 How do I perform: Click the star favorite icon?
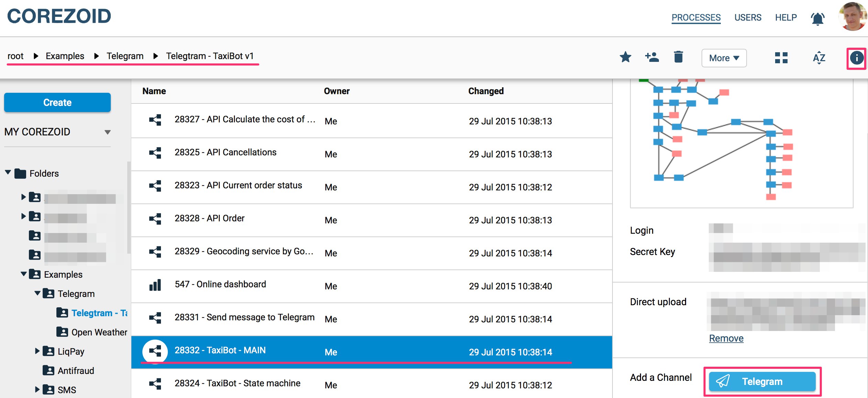(x=625, y=57)
